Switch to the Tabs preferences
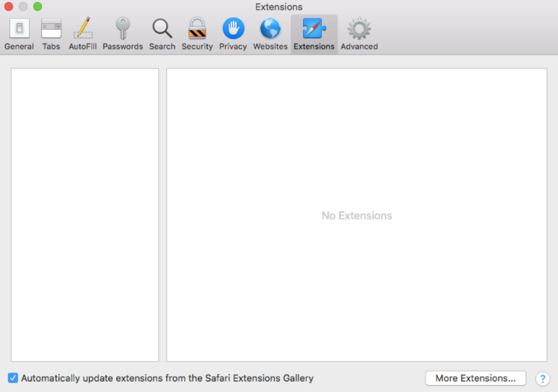 [x=51, y=34]
